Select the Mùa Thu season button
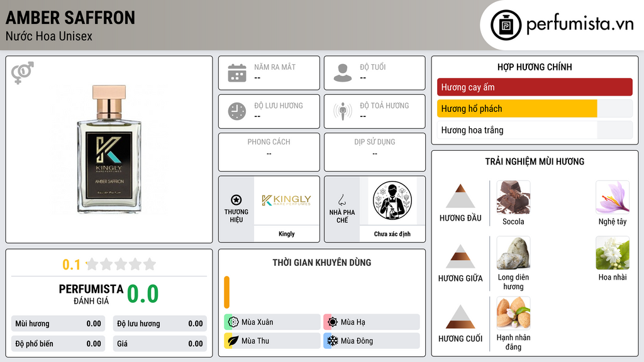Viewport: 644px width, 362px height. click(x=272, y=341)
